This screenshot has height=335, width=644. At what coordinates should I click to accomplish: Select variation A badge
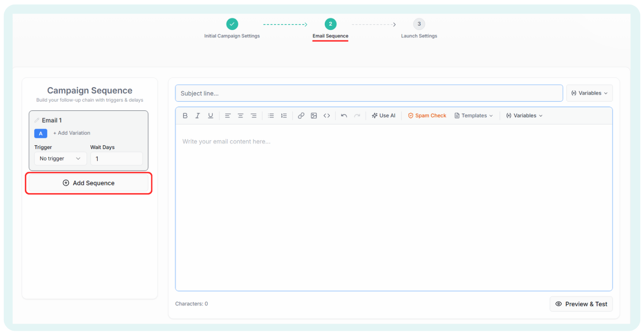click(40, 133)
